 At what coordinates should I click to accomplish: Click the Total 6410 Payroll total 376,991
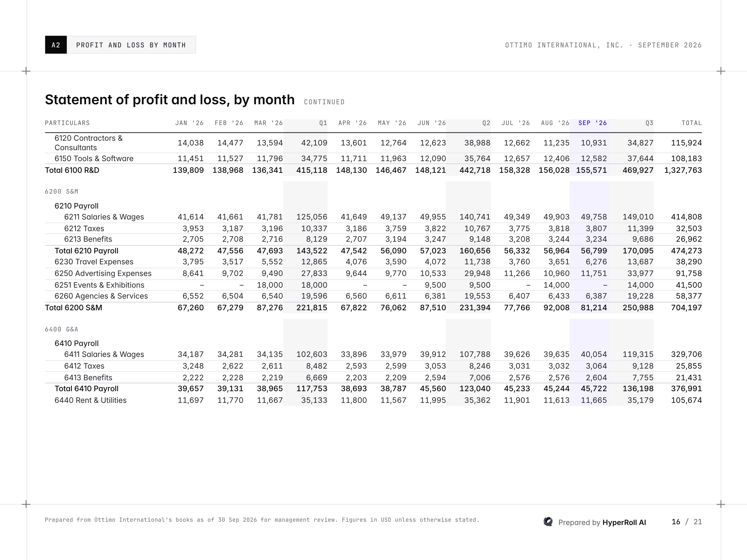(686, 389)
